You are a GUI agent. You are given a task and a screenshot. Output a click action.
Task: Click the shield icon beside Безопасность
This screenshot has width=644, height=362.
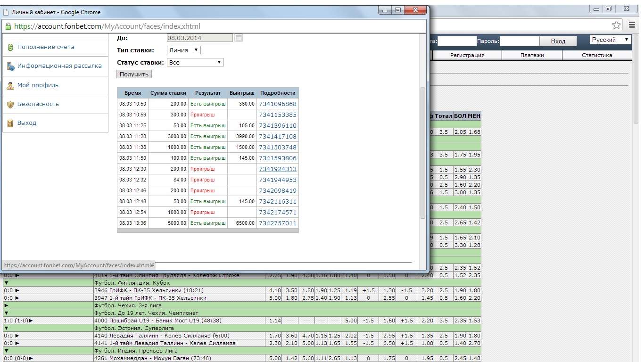pos(10,104)
